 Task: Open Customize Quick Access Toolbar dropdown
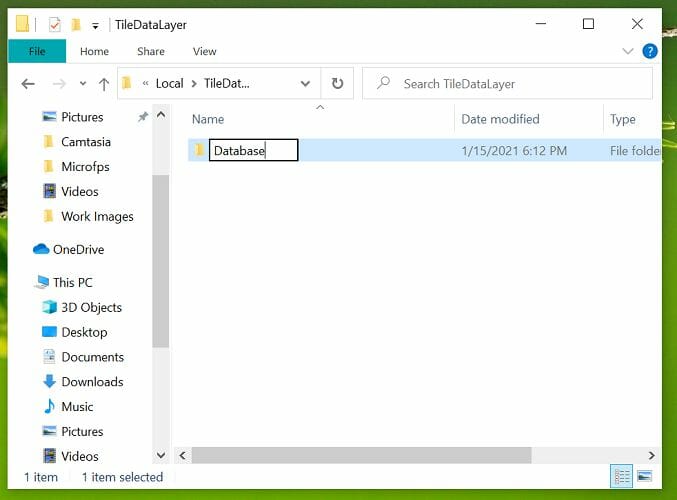(95, 26)
